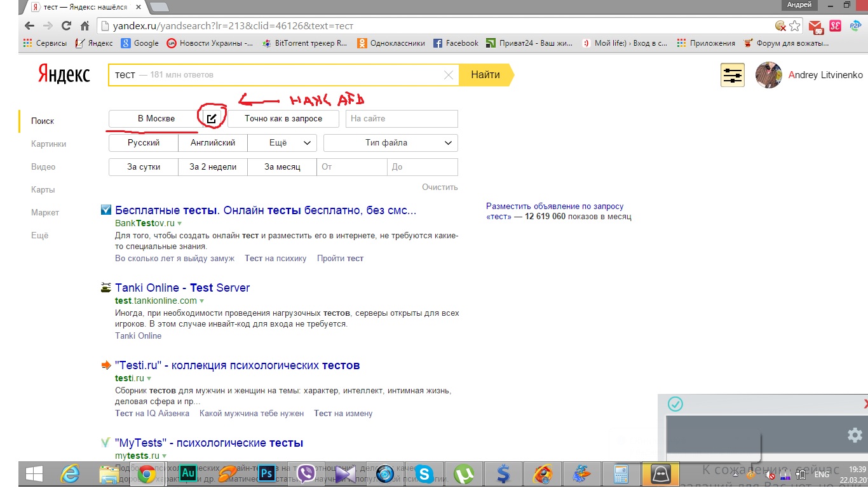Open the Google bookmark
The width and height of the screenshot is (868, 488).
(x=140, y=43)
